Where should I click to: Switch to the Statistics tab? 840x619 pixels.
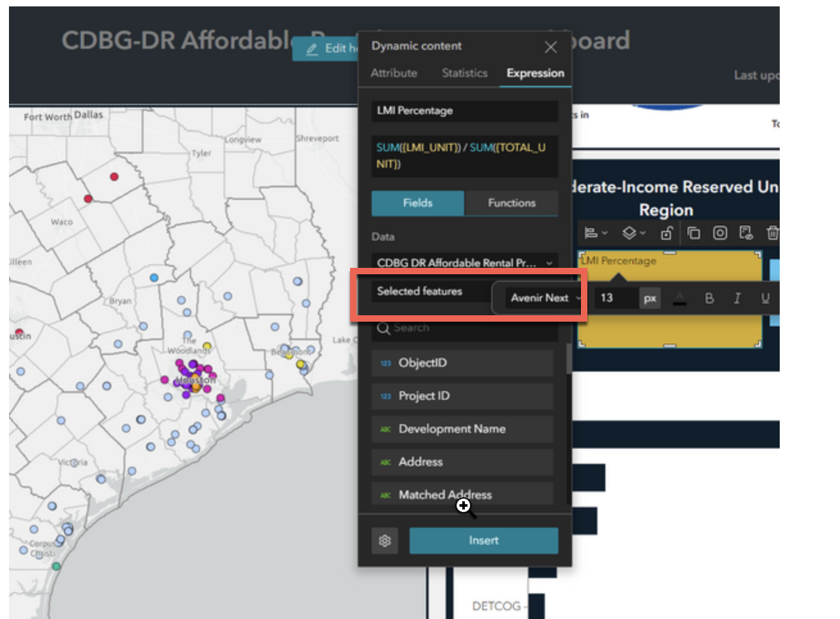[x=464, y=73]
